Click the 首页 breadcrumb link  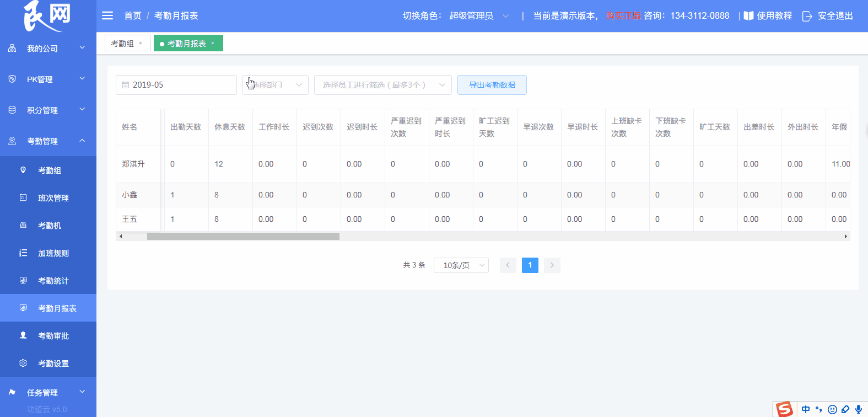(133, 16)
